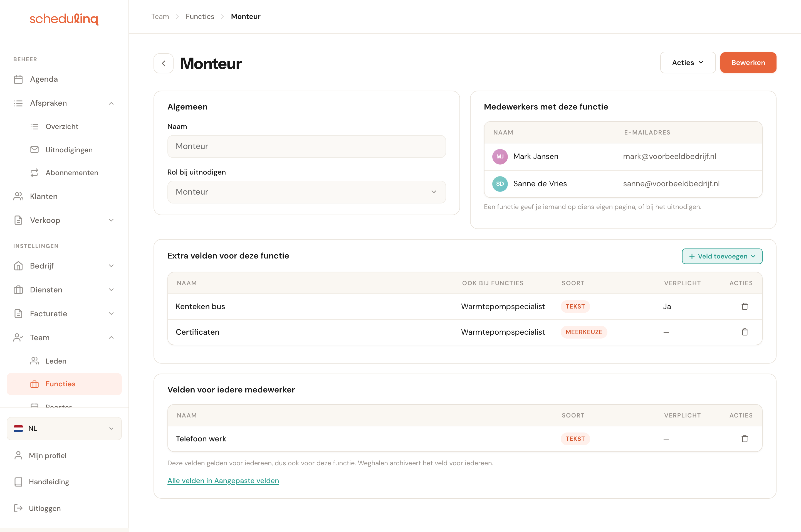
Task: Click the Uitnodigingen envelope icon
Action: click(34, 150)
